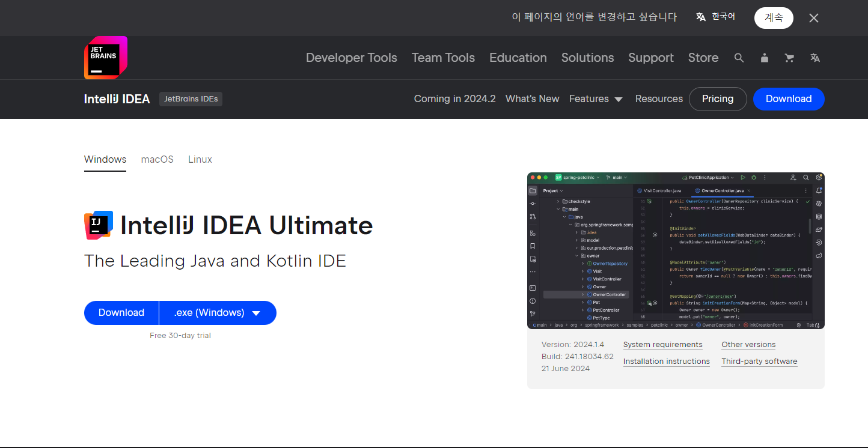
Task: Expand the Features dropdown menu
Action: (x=596, y=99)
